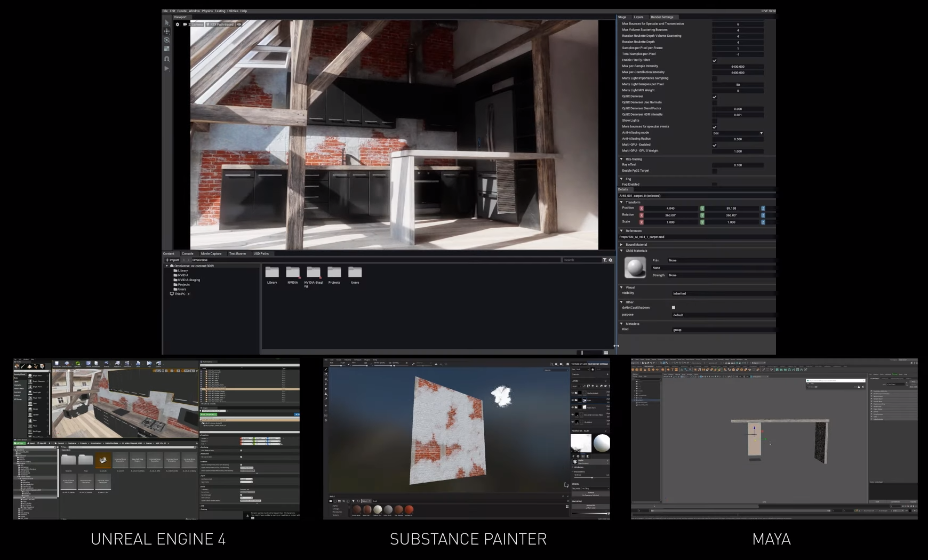Click the visibility inherited field
Image resolution: width=928 pixels, height=560 pixels.
pyautogui.click(x=724, y=293)
